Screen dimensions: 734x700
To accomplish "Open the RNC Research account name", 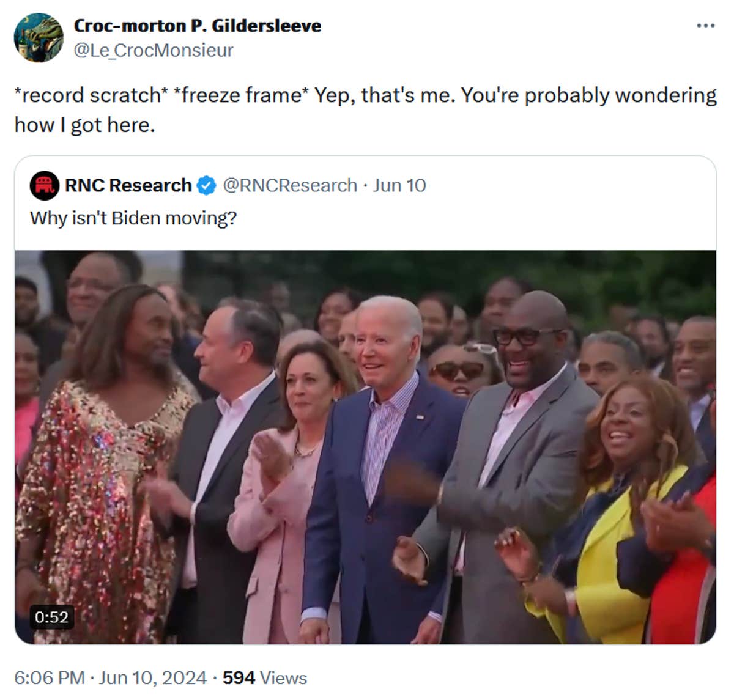I will [128, 185].
